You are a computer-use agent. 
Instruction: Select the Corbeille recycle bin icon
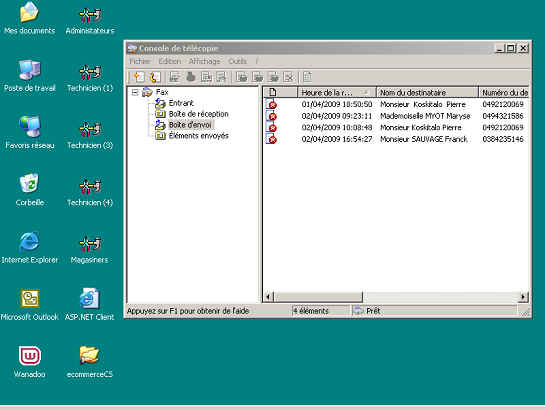coord(30,190)
